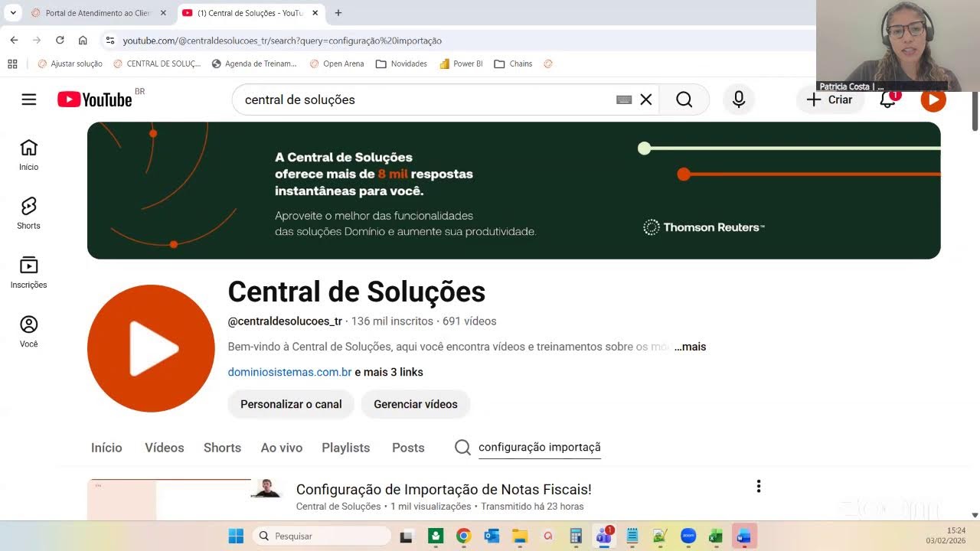Open the Chrome apps grid shortcut
Viewport: 980px width, 551px height.
click(x=12, y=64)
